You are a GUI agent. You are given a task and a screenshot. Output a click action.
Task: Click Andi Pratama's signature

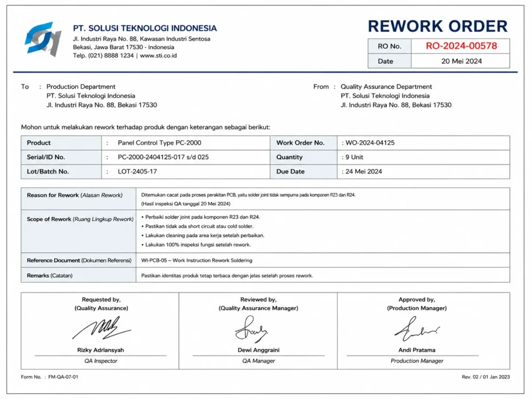pyautogui.click(x=417, y=329)
